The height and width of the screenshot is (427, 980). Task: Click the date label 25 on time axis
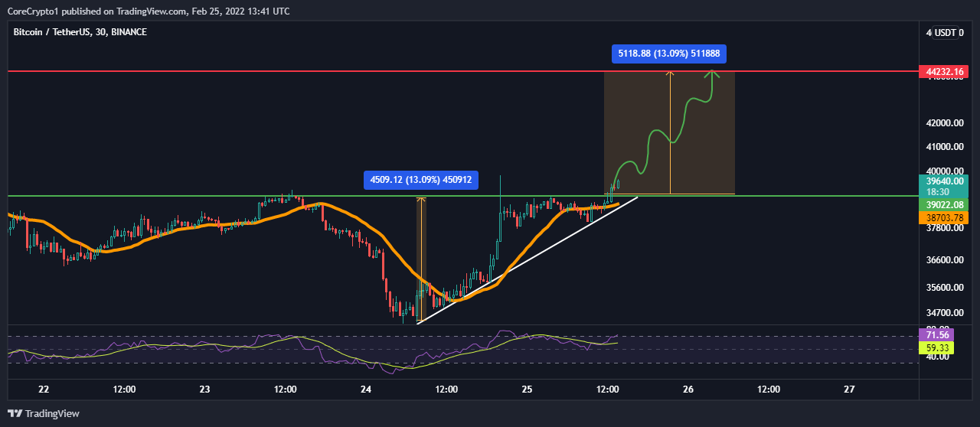(527, 390)
